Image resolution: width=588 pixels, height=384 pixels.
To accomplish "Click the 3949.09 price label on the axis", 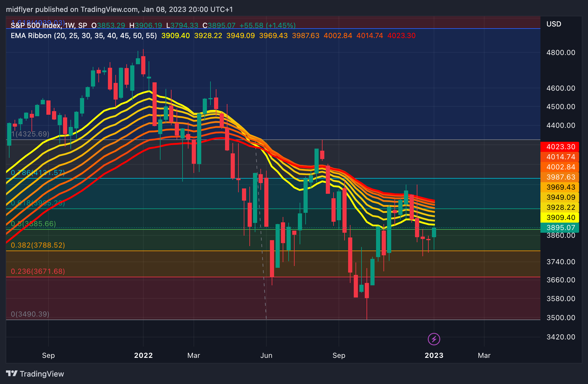I will 559,197.
